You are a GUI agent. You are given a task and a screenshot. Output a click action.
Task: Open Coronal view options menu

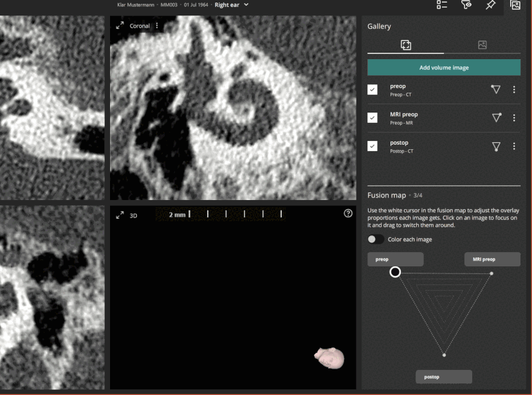(x=157, y=26)
